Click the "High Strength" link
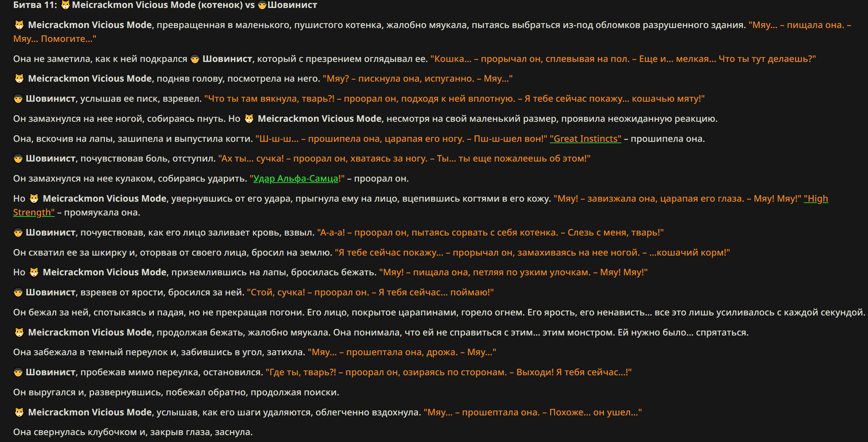Screen dimensions: 868x442 [421, 205]
